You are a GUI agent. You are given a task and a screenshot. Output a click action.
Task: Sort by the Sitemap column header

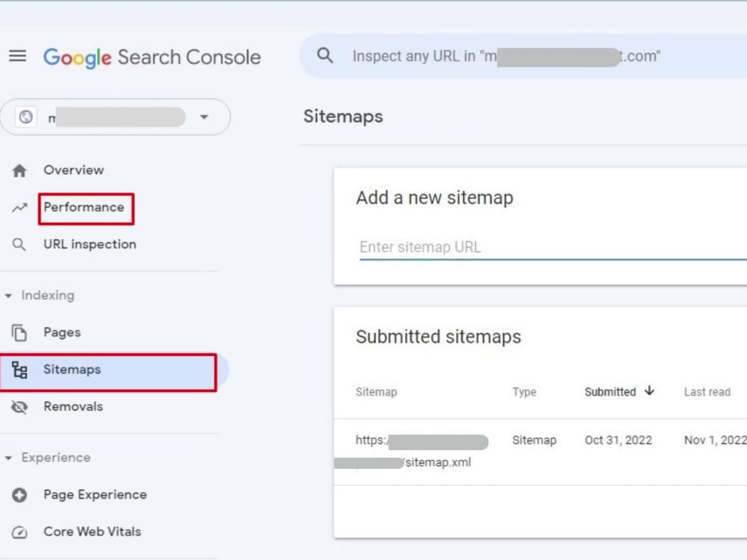pos(376,392)
